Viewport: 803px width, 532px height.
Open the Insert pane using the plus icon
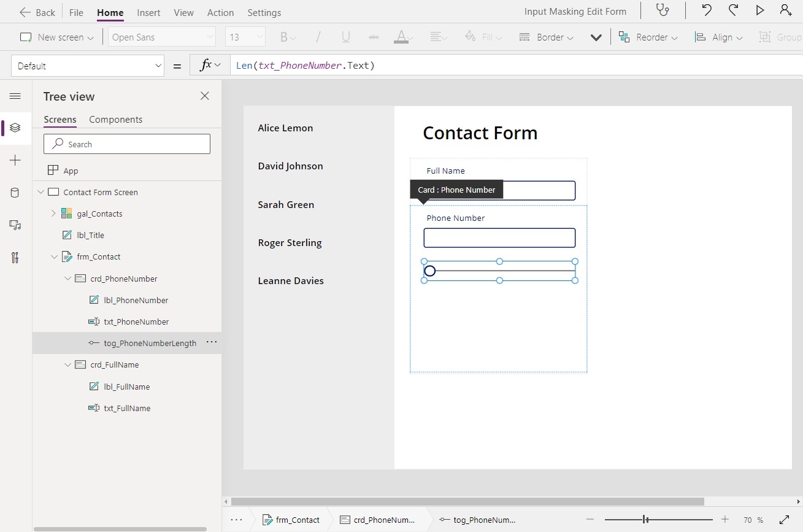15,160
